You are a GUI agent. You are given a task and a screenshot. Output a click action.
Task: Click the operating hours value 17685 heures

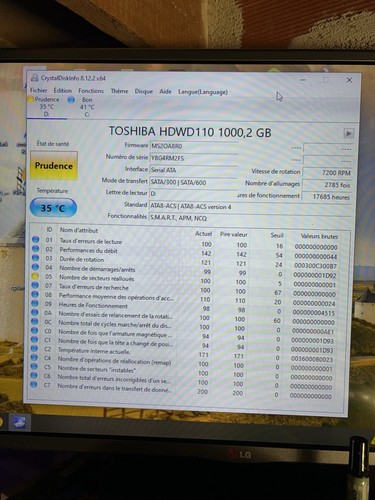click(327, 197)
